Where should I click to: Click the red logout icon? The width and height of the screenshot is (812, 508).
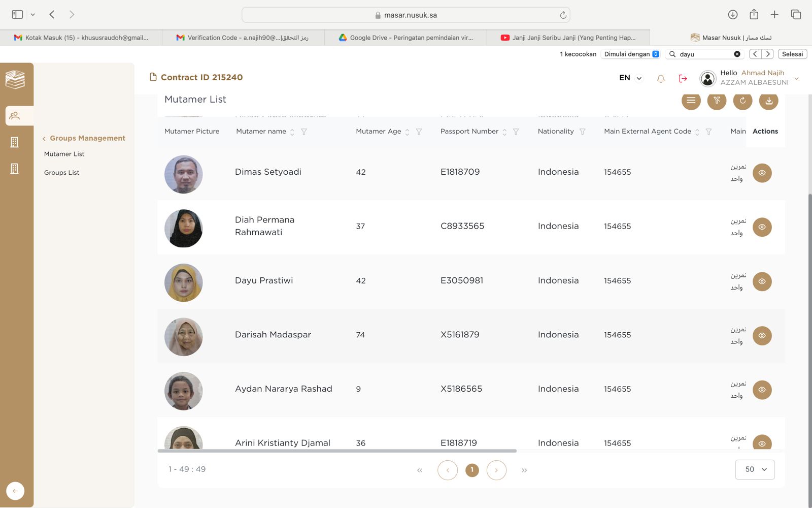pos(683,79)
